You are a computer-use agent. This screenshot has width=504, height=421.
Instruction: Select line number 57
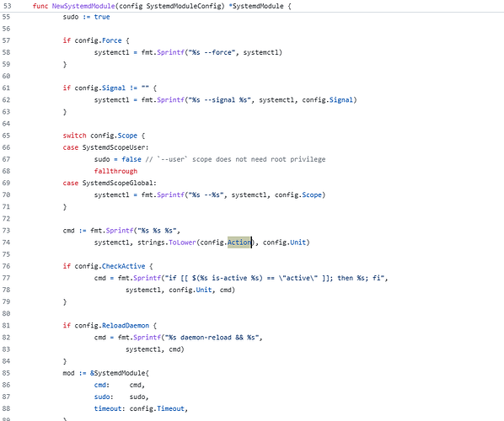point(6,40)
